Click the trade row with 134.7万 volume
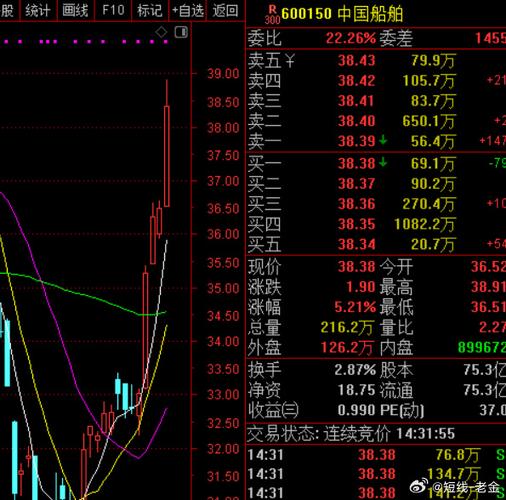The image size is (506, 500). pos(376,474)
